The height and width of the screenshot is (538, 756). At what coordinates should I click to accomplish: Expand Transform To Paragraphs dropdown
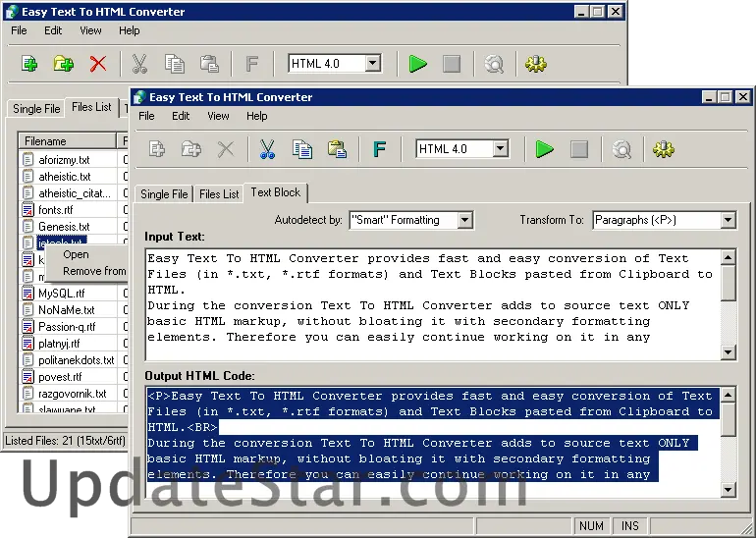tap(728, 220)
